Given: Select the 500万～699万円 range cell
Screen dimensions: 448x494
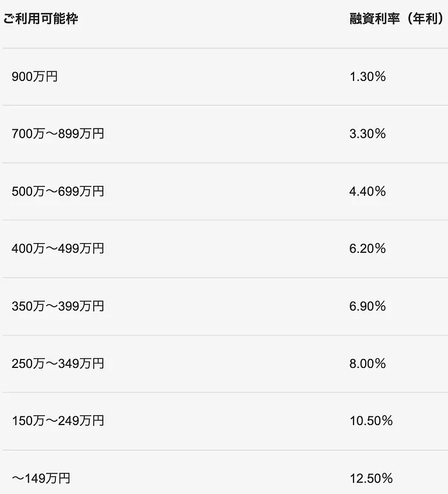Looking at the screenshot, I should point(58,192).
